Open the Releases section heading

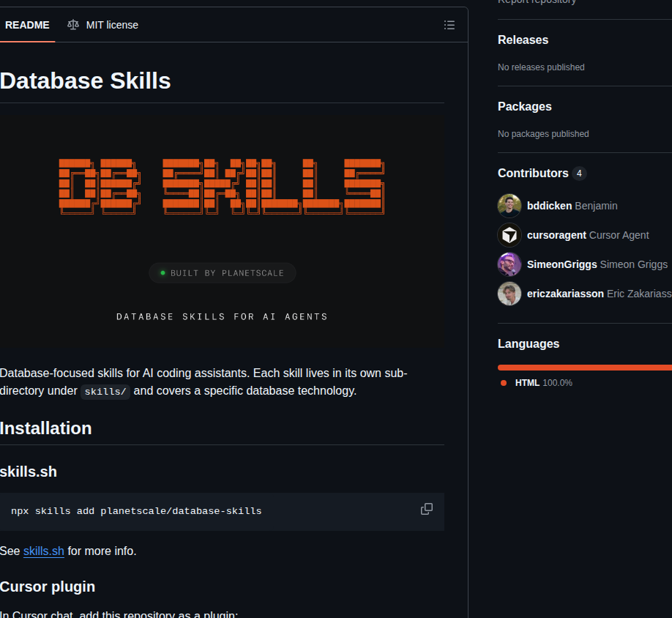[523, 40]
